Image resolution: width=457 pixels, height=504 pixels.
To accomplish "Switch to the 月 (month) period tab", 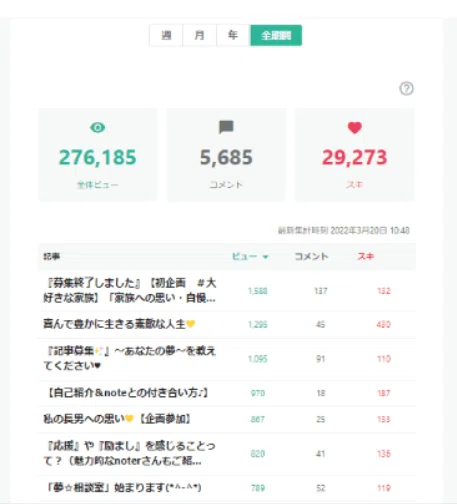I will (199, 35).
